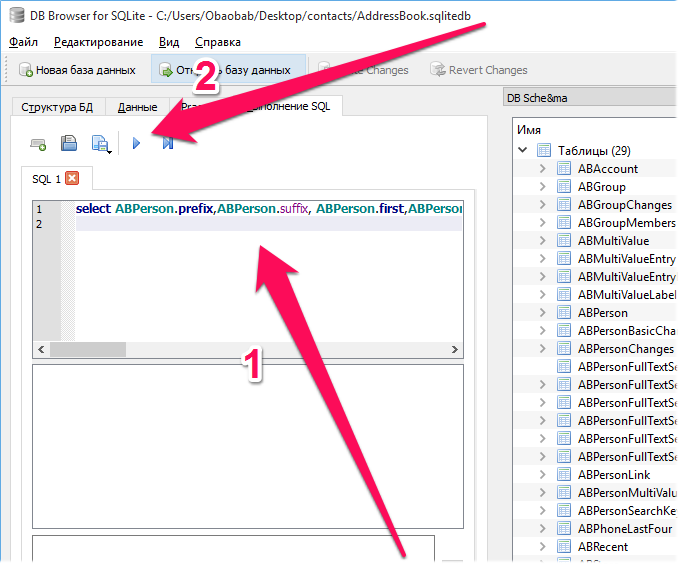Expand the ABPersonChanges table
The width and height of the screenshot is (679, 564).
click(x=543, y=349)
